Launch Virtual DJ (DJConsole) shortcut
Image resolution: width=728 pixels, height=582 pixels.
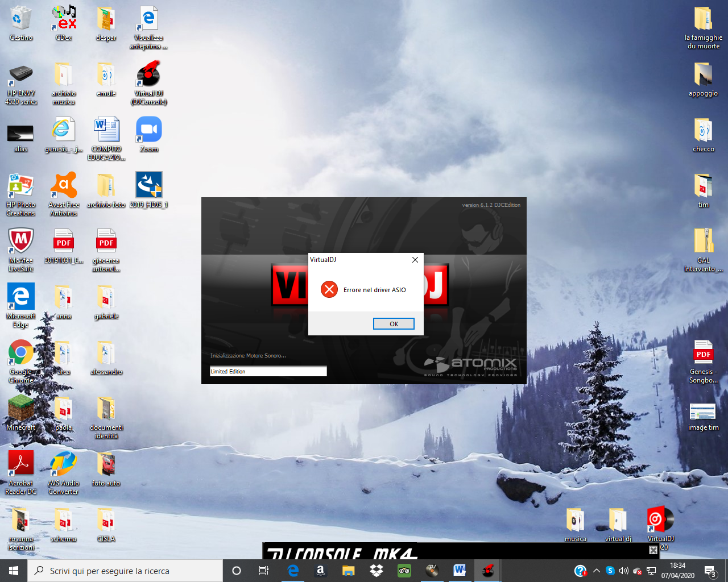148,84
